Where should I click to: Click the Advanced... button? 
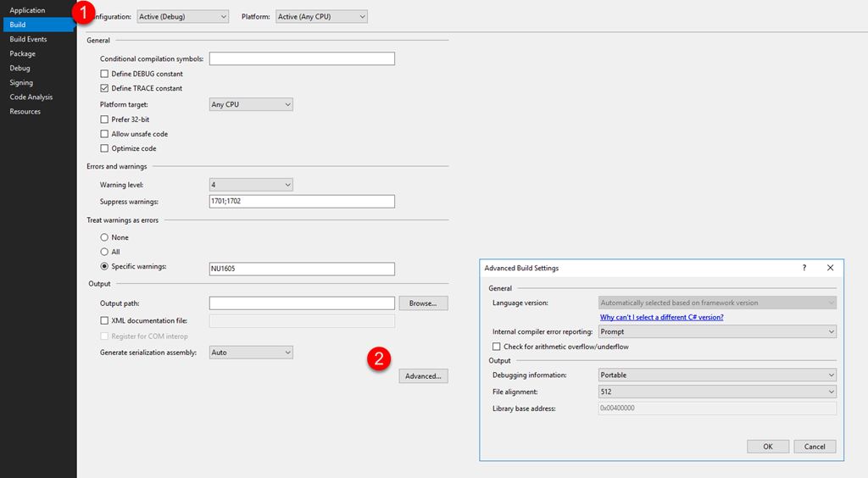pos(423,376)
